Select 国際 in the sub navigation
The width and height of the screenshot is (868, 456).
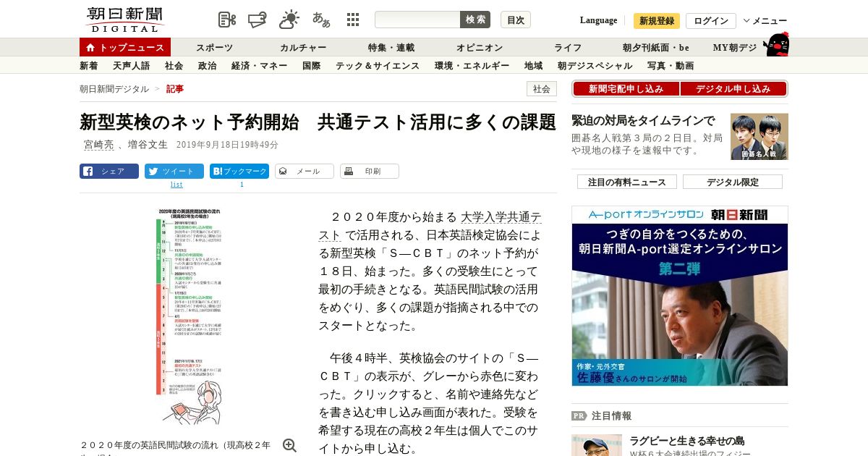pyautogui.click(x=312, y=66)
